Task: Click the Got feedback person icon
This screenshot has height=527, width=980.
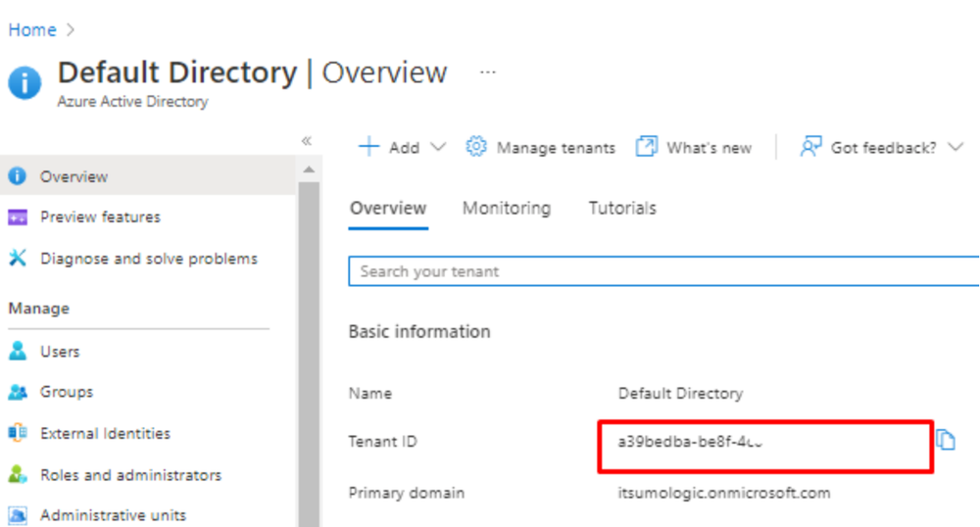Action: point(809,147)
